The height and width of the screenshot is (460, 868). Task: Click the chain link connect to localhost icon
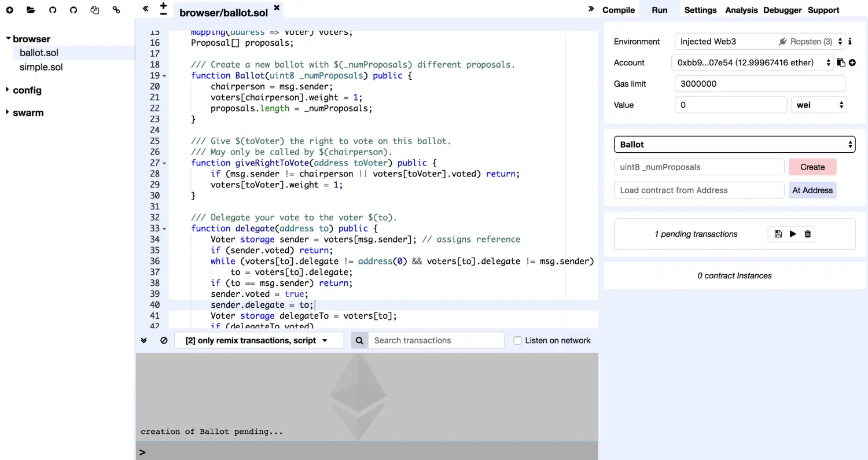click(x=116, y=10)
